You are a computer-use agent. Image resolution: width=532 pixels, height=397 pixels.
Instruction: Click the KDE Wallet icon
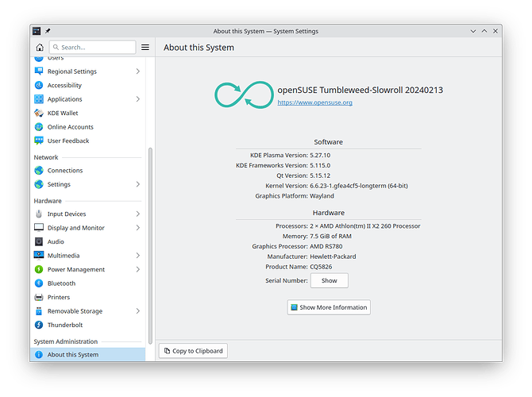pos(39,113)
